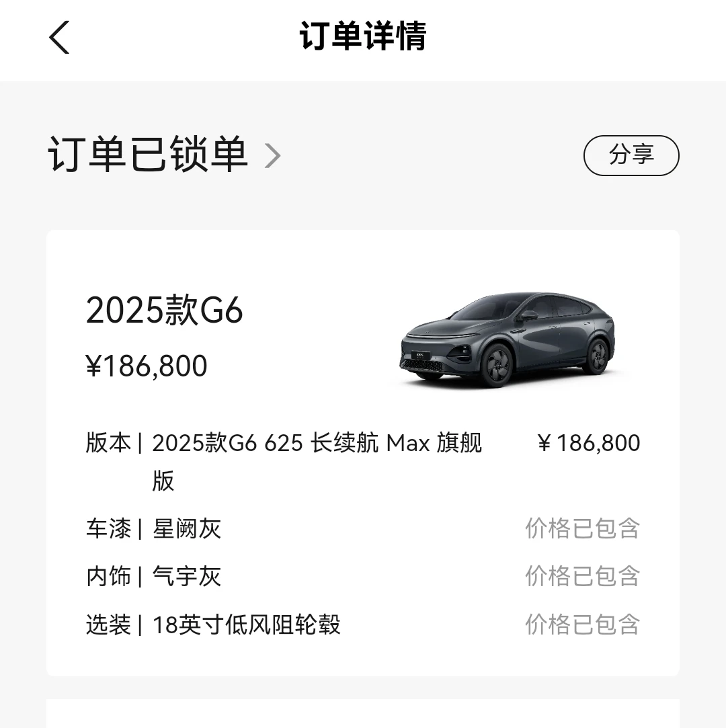Select the 18英寸低风阻轮毂 wheel option
Image resolution: width=726 pixels, height=728 pixels.
click(x=246, y=625)
